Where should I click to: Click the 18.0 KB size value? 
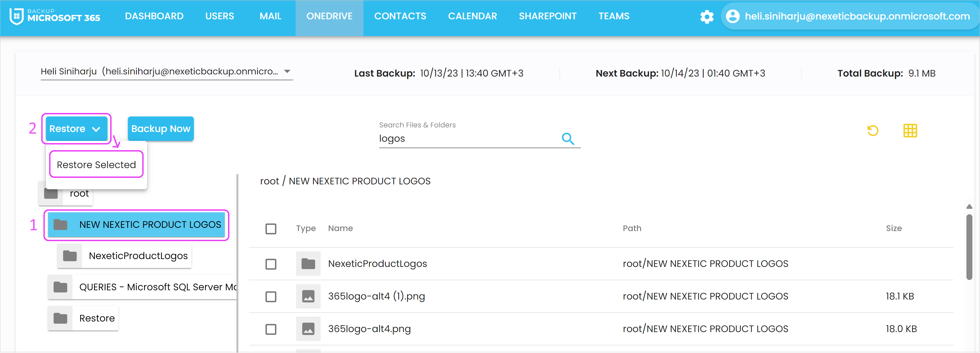tap(901, 329)
